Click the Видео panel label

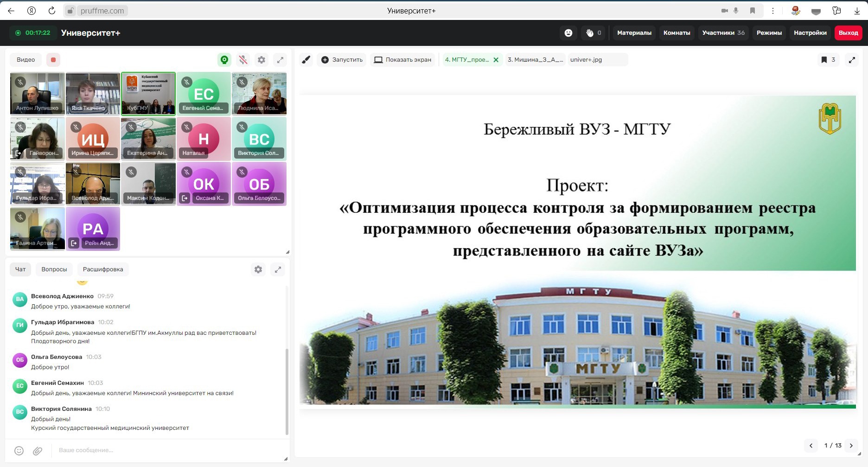tap(26, 60)
